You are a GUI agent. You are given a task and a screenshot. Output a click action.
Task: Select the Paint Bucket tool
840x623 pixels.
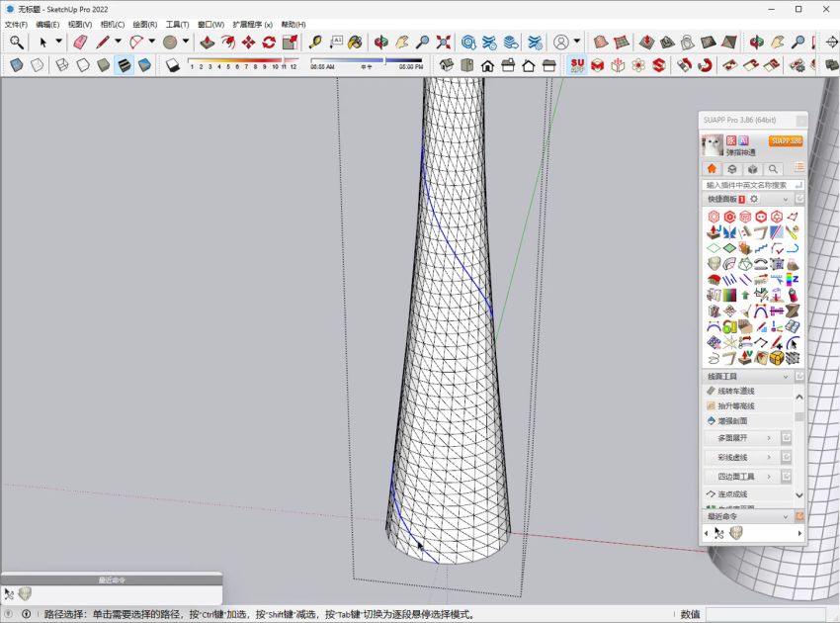tap(355, 42)
